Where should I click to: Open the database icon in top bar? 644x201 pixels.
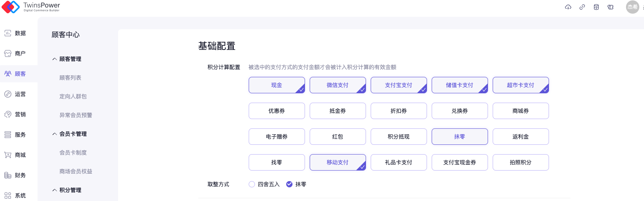596,7
